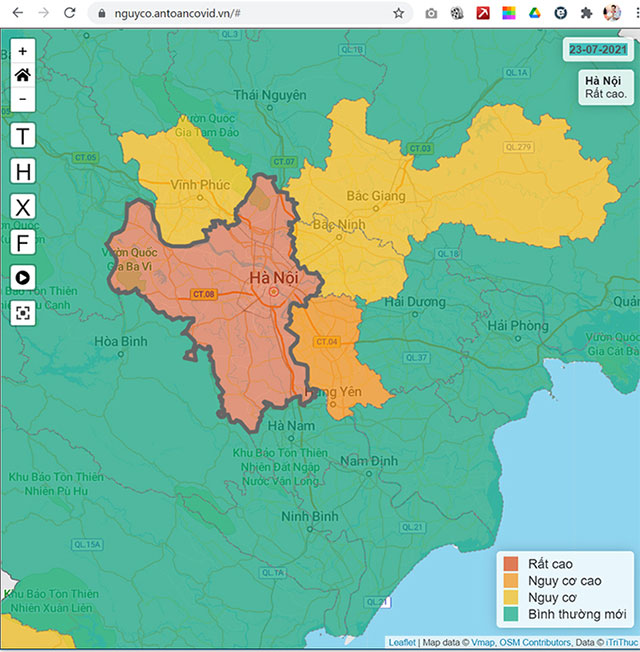The image size is (640, 652).
Task: Click the Hòa Bình label
Action: tap(121, 341)
